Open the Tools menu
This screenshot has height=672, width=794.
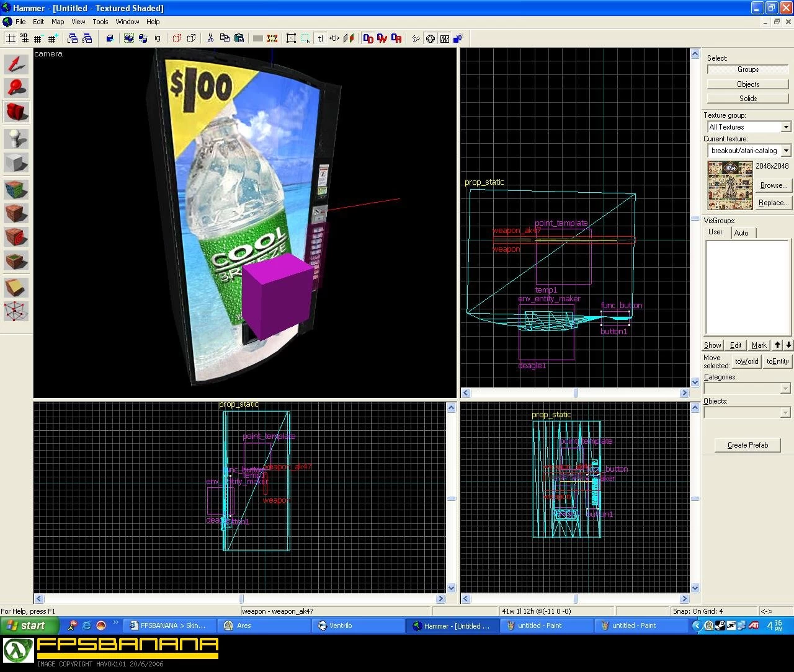[x=100, y=22]
